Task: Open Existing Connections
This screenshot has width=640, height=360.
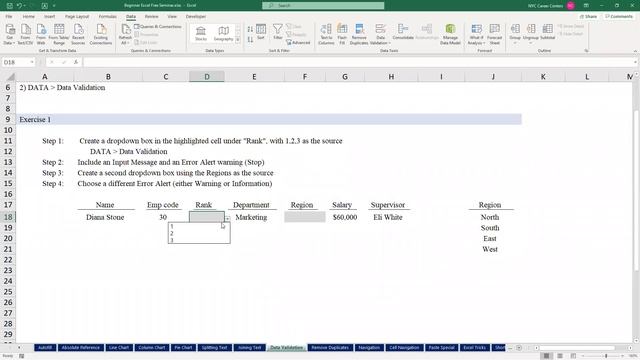Action: point(101,34)
